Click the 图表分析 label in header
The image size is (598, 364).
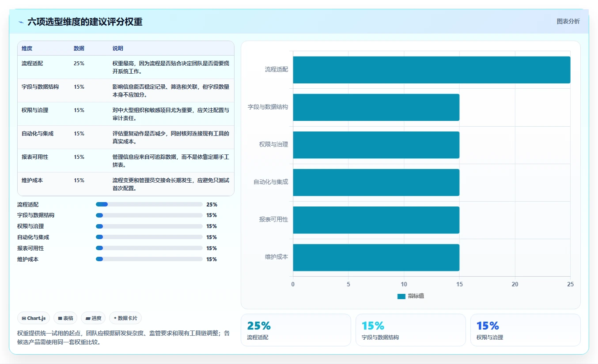tap(568, 21)
